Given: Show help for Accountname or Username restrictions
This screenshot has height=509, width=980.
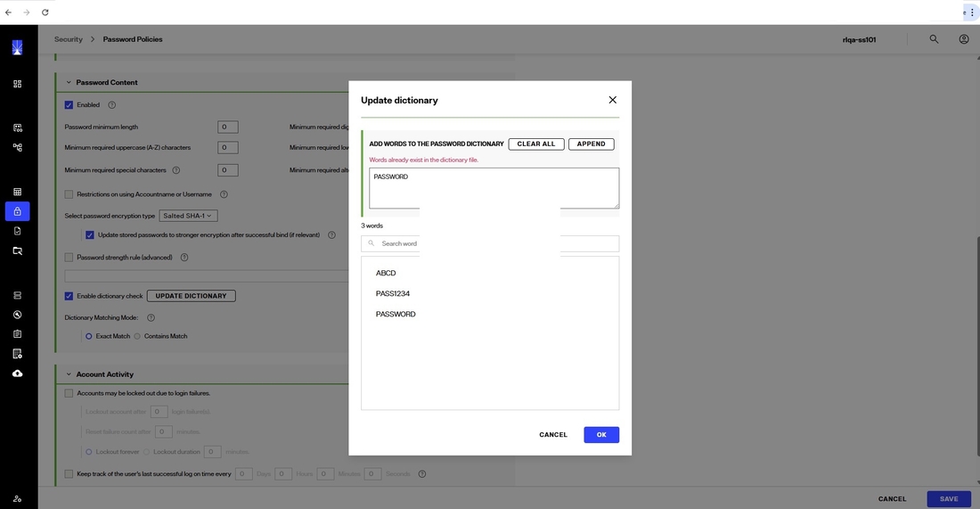Looking at the screenshot, I should tap(224, 194).
